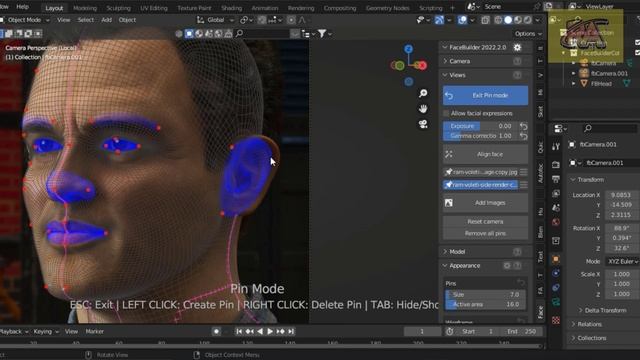This screenshot has width=640, height=360.
Task: Open FaceBuilder settings gear
Action: coord(517,47)
